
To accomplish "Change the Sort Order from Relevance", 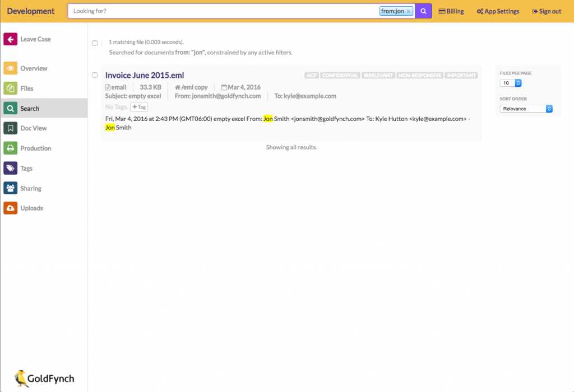I will (x=526, y=109).
